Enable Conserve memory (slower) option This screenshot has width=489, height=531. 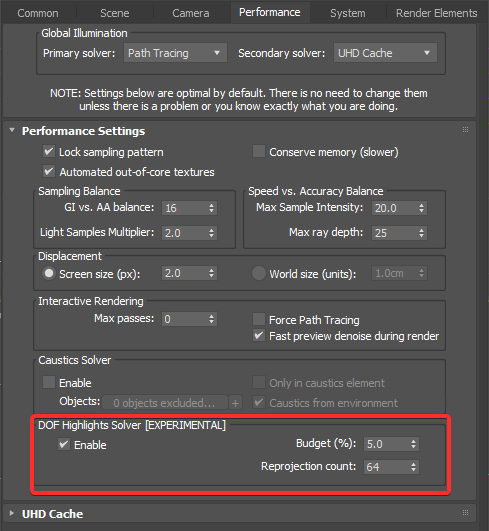[x=259, y=151]
